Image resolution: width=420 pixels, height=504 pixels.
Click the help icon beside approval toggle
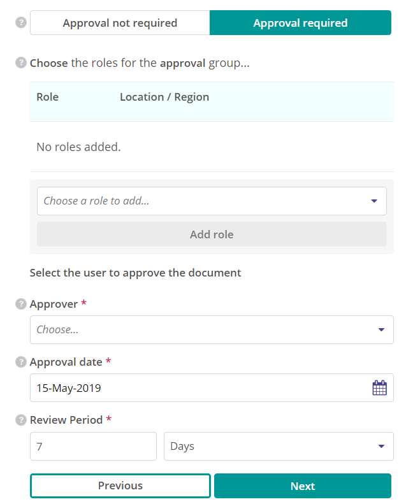point(21,23)
